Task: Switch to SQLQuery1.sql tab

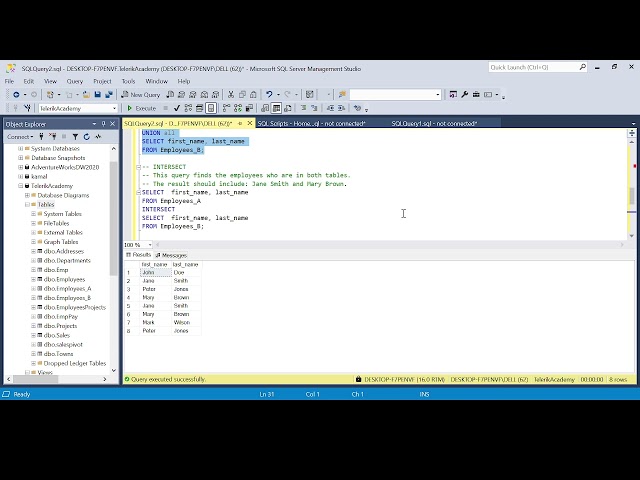Action: click(x=434, y=123)
